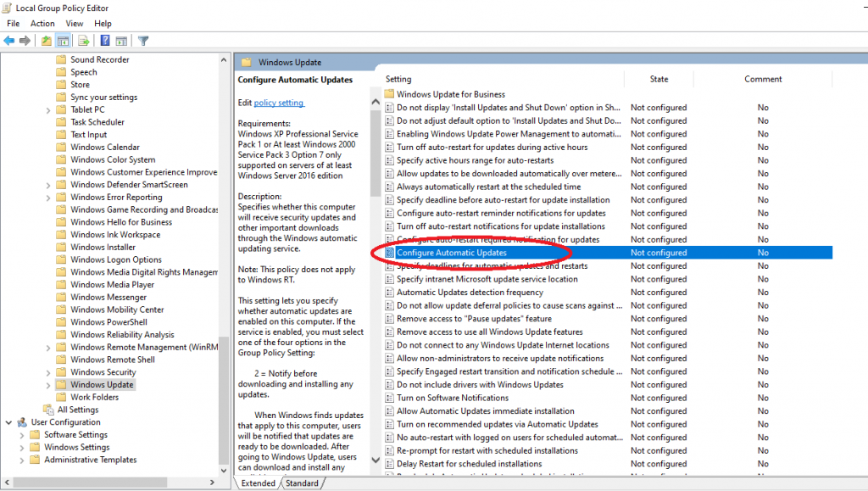
Task: Open the View menu
Action: click(x=75, y=23)
